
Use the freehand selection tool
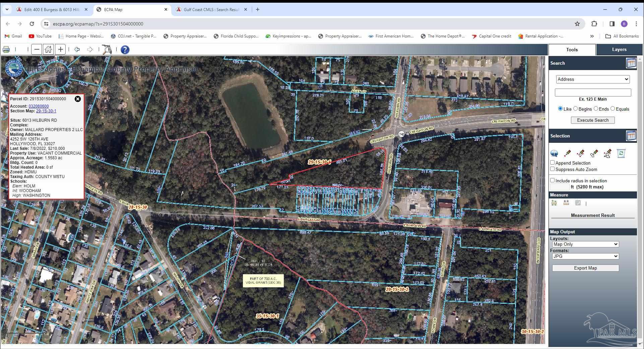[607, 153]
